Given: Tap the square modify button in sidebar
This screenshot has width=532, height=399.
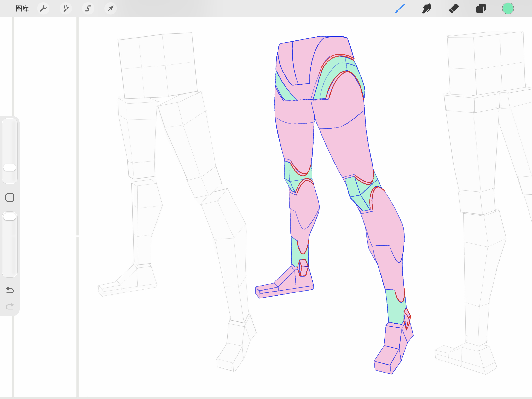Looking at the screenshot, I should (10, 197).
